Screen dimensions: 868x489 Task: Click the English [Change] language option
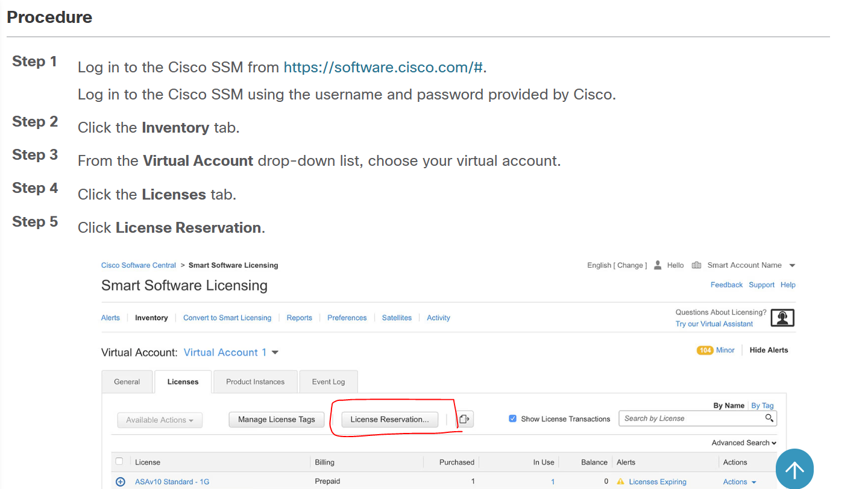(617, 265)
